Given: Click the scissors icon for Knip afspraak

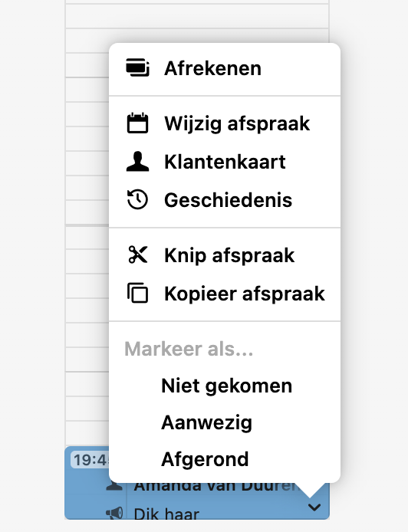Looking at the screenshot, I should pos(137,255).
